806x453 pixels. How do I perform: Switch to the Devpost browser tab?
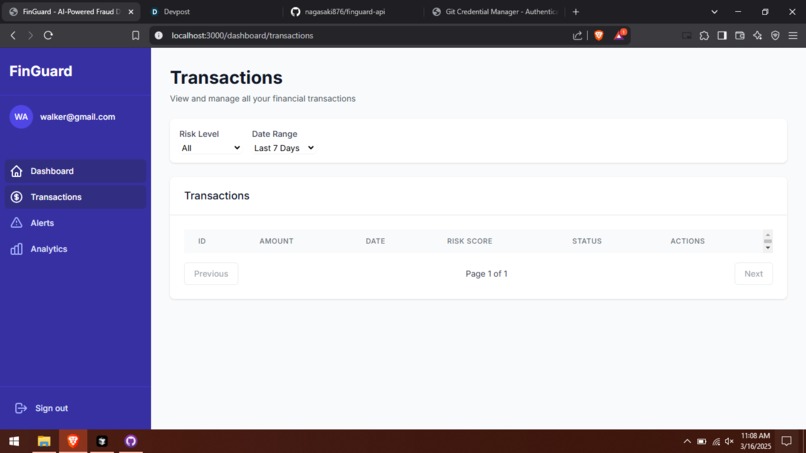211,11
